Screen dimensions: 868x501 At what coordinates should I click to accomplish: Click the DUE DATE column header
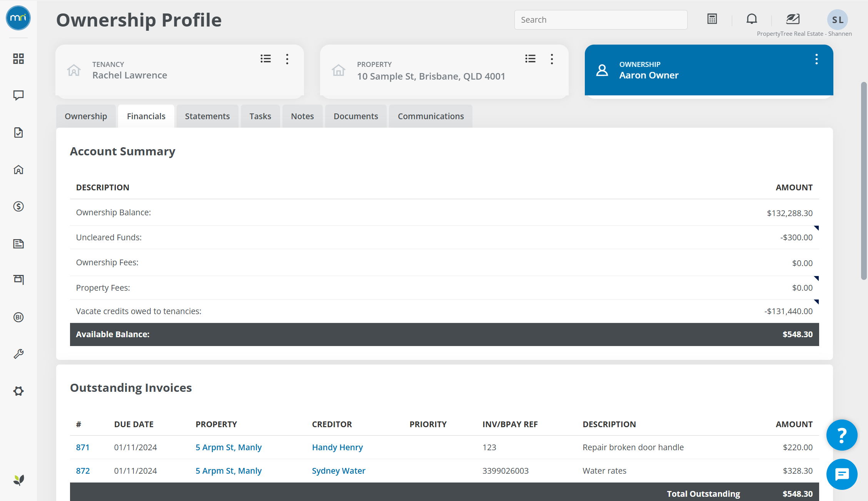pyautogui.click(x=134, y=424)
